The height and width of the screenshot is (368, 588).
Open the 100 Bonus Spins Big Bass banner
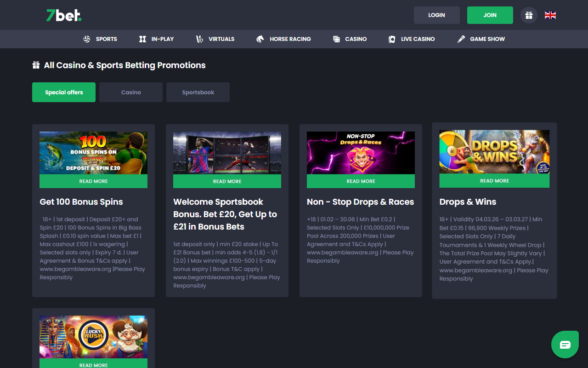(93, 153)
